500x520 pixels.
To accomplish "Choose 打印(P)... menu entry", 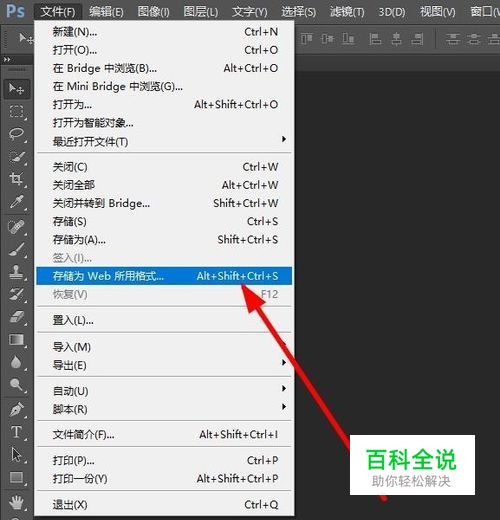I will 164,461.
